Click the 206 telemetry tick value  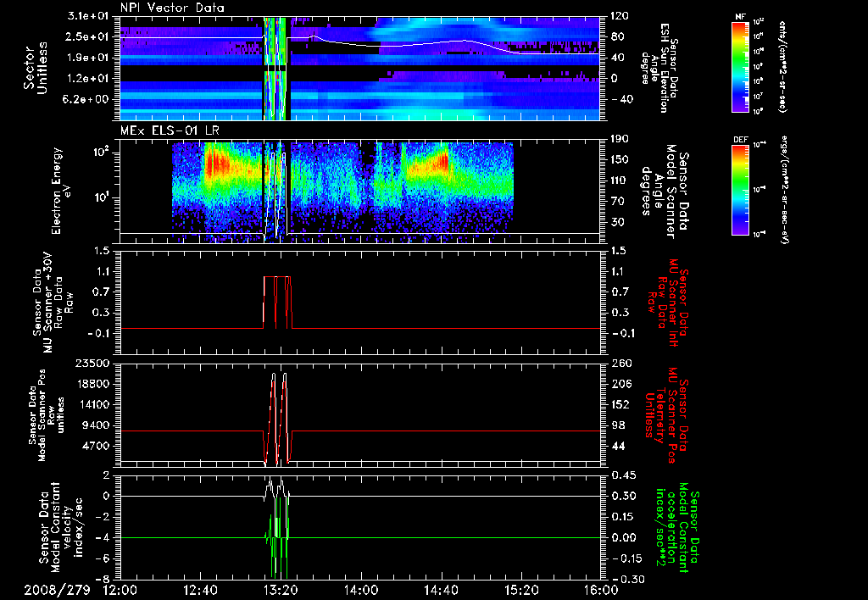[x=621, y=384]
